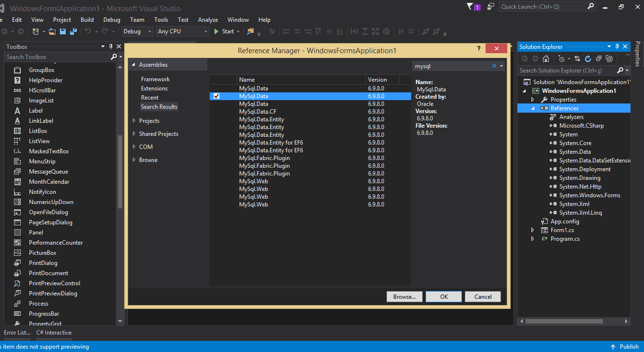Click the Save All toolbar icon
644x352 pixels.
[73, 31]
